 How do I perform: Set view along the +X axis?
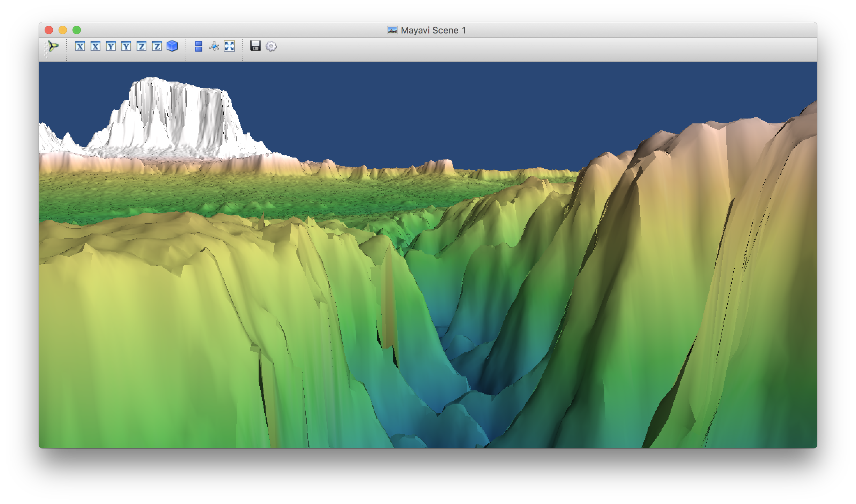coord(80,46)
